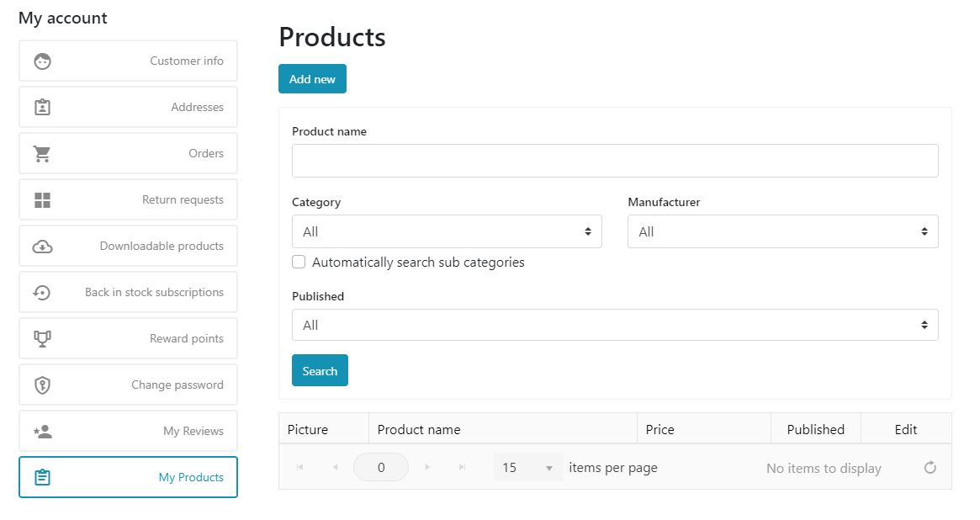Viewport: 980px width, 520px height.
Task: Click the Published column header
Action: tap(816, 429)
